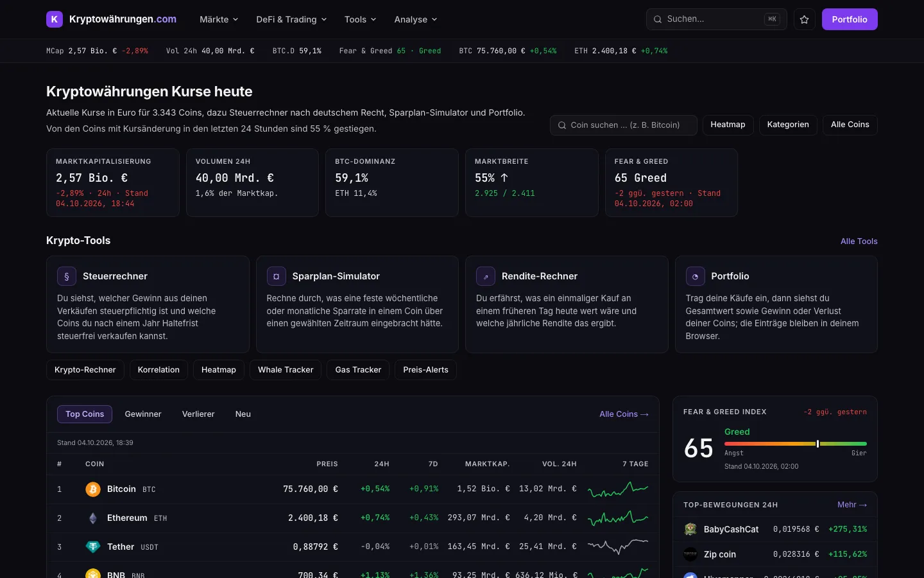Click the purple Portfolio button
This screenshot has height=578, width=924.
[x=850, y=19]
